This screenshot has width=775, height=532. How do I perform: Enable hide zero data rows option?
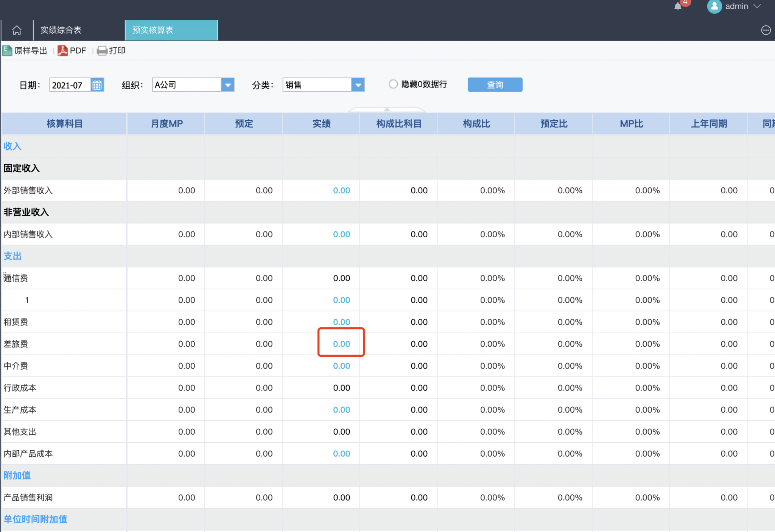[393, 84]
